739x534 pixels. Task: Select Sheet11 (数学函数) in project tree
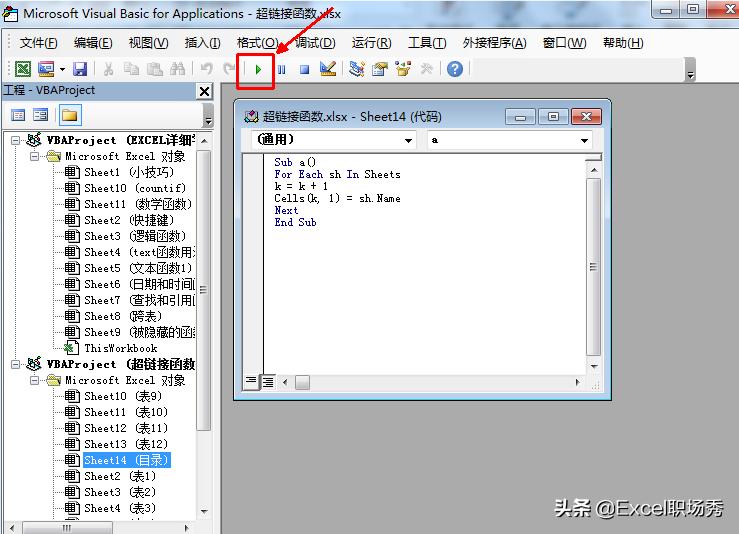[138, 204]
